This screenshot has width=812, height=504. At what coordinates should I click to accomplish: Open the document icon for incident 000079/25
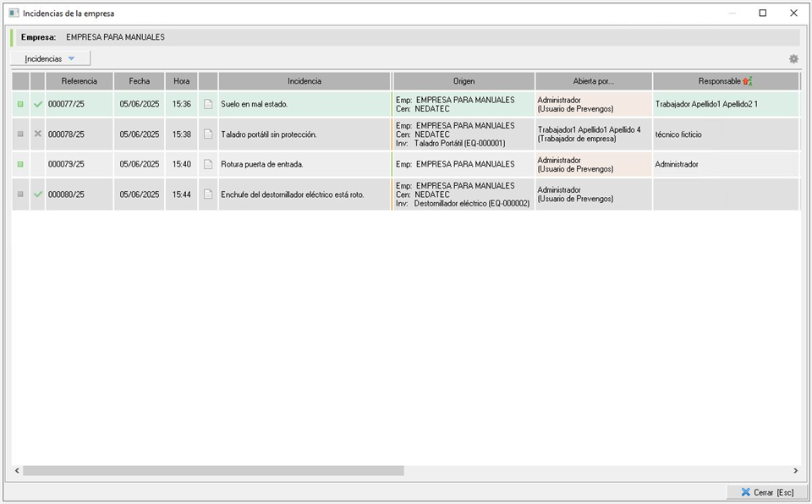pos(208,165)
